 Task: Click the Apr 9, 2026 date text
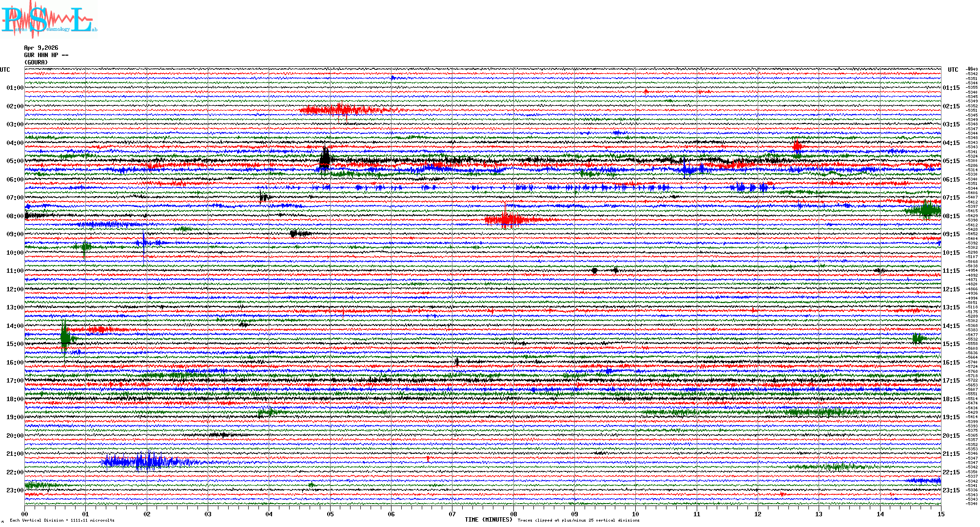41,48
